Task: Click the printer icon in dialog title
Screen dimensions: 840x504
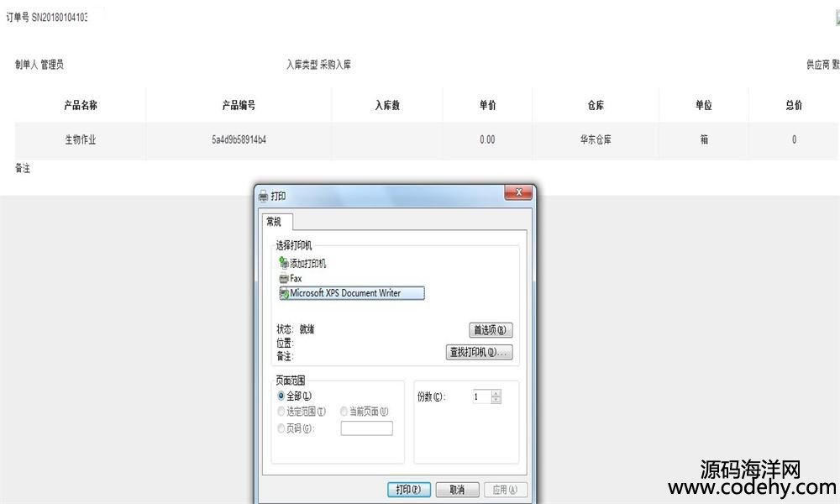Action: tap(263, 196)
